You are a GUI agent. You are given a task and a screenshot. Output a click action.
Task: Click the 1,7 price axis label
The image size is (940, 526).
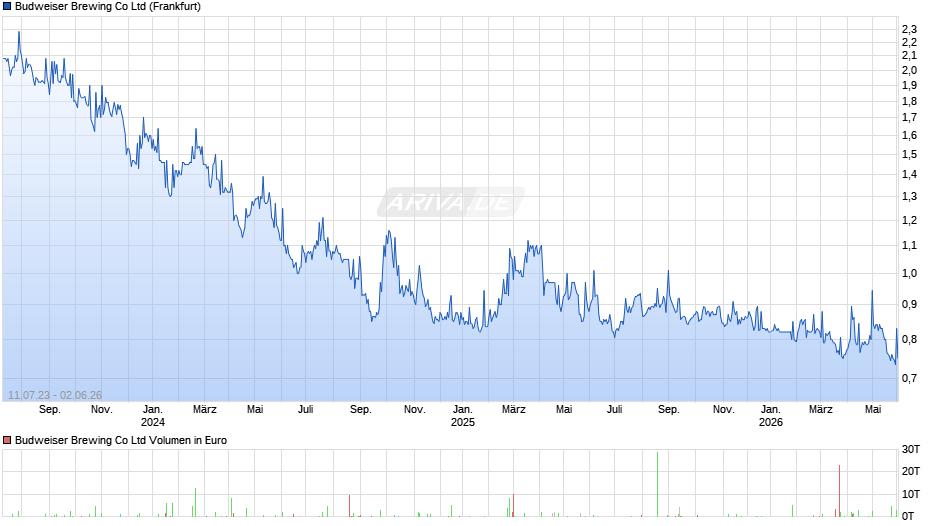(909, 118)
